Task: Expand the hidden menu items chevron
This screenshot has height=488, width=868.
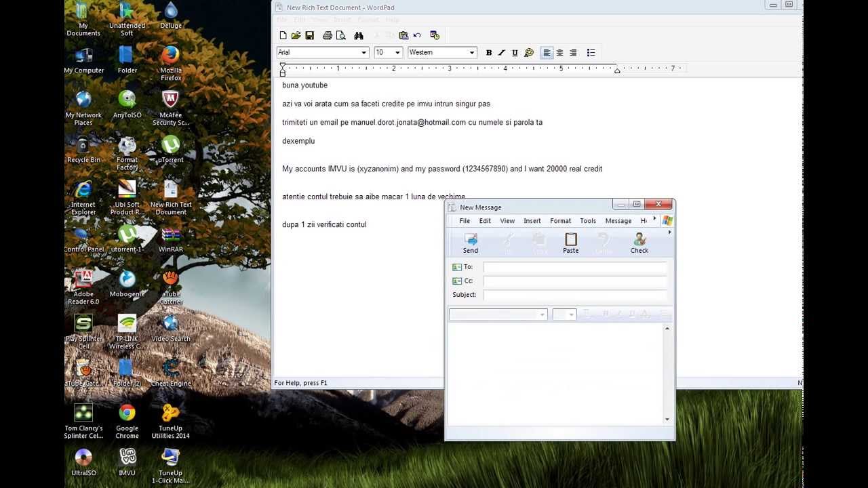Action: [654, 219]
